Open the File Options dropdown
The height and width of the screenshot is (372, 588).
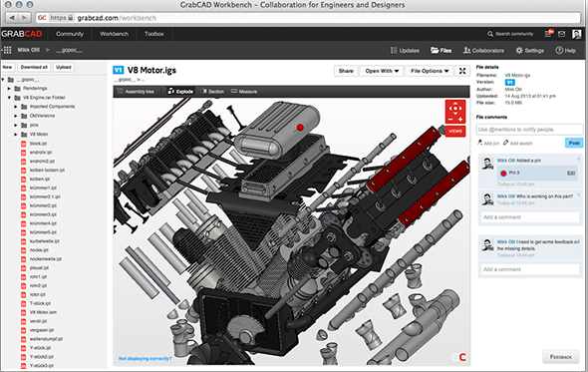coord(430,71)
